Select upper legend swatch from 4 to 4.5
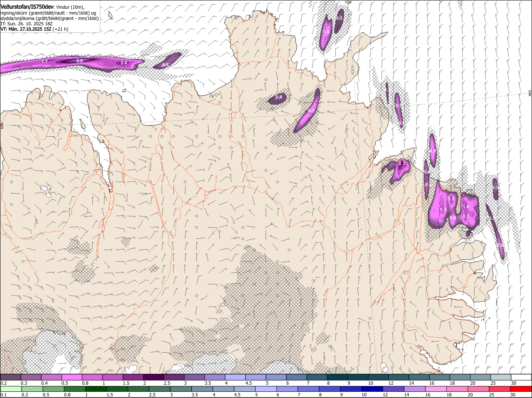The image size is (532, 398). pos(235,377)
